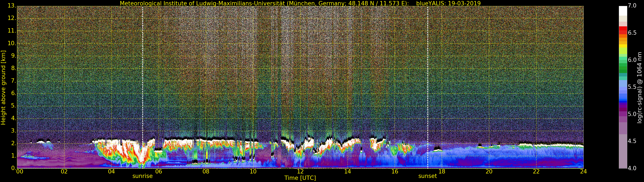Click the 24 time axis tick label

(x=583, y=172)
